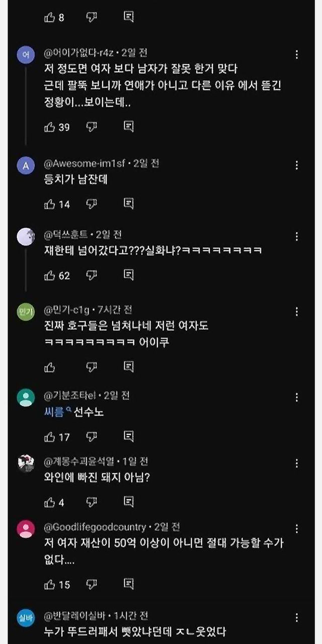Screen dimensions: 322x644
Task: Like the comment by @어이가없다-r4z
Action: pos(50,127)
